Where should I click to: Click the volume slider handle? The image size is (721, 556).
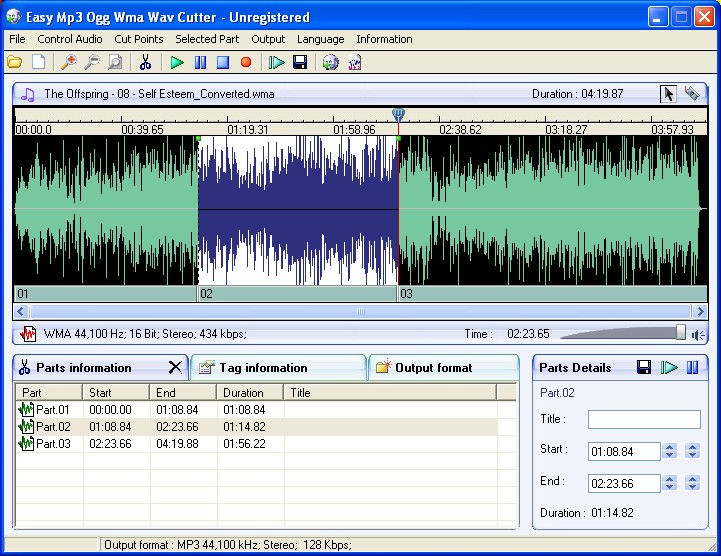pyautogui.click(x=681, y=333)
